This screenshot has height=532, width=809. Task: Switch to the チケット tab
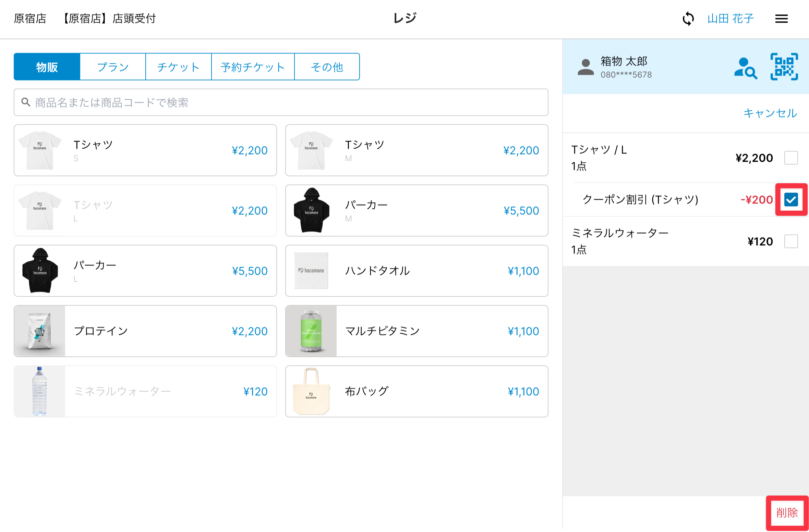(178, 67)
